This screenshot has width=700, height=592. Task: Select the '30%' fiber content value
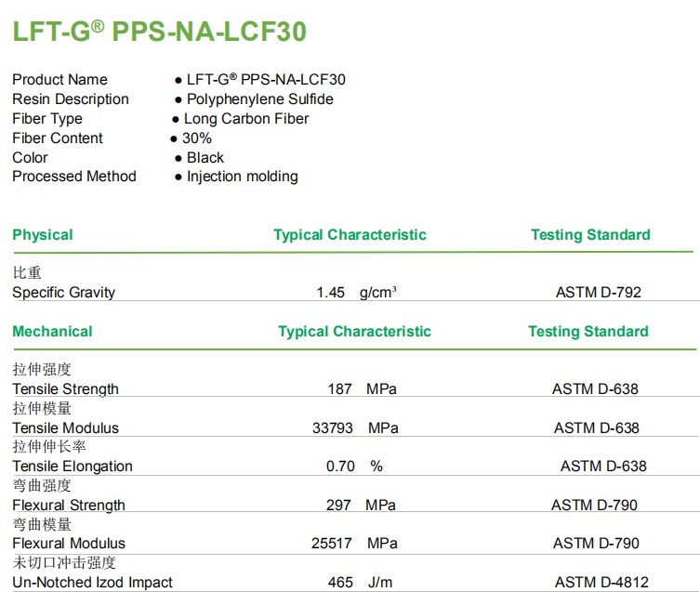coord(197,138)
